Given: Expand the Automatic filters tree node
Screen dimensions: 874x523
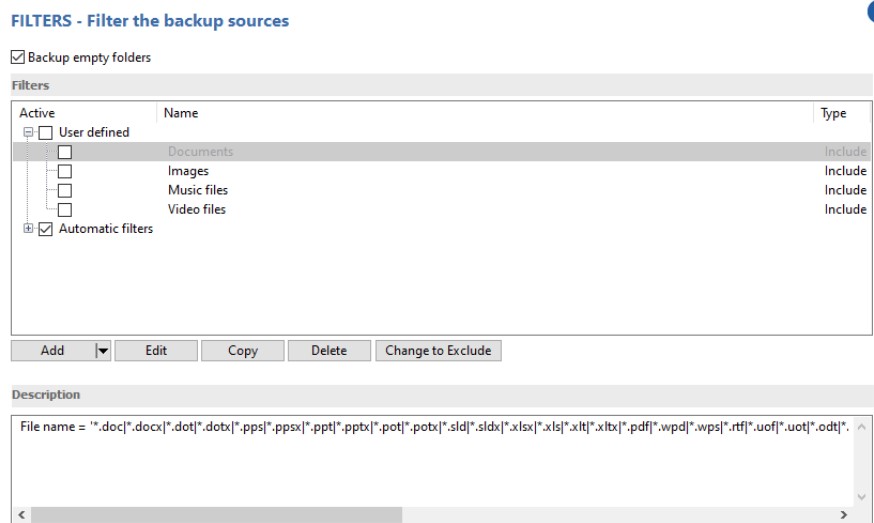Looking at the screenshot, I should coord(28,229).
